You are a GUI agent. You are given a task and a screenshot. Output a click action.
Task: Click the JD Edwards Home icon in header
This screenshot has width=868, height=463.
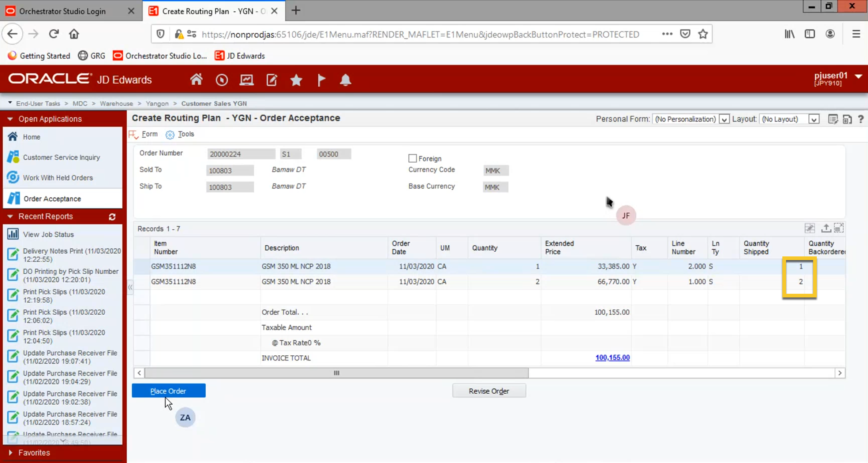(x=196, y=79)
